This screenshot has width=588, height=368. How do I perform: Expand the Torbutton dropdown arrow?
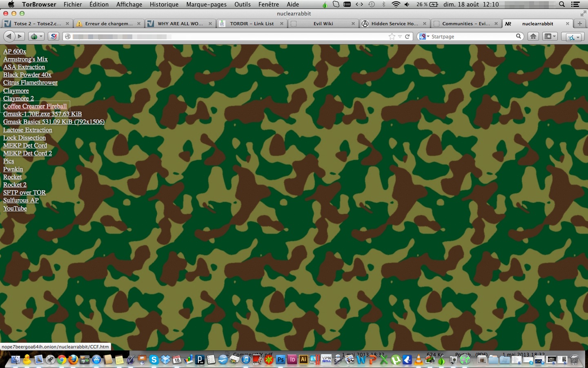41,36
